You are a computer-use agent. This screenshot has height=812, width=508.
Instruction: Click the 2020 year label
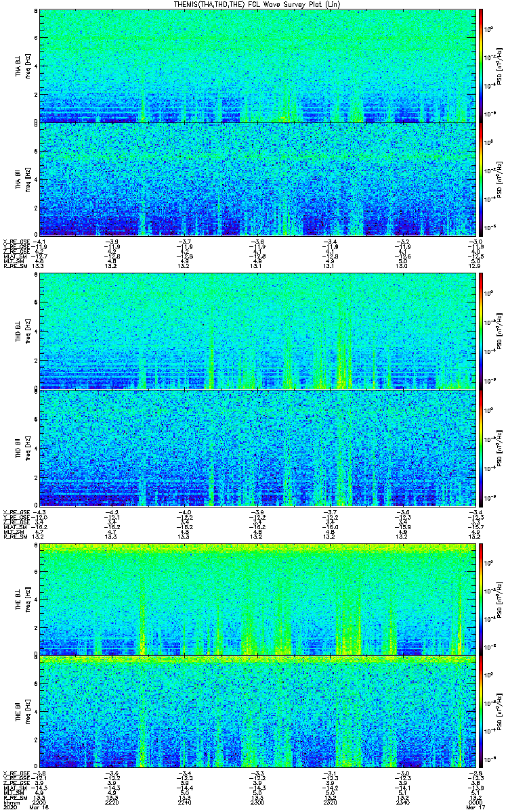click(10, 808)
